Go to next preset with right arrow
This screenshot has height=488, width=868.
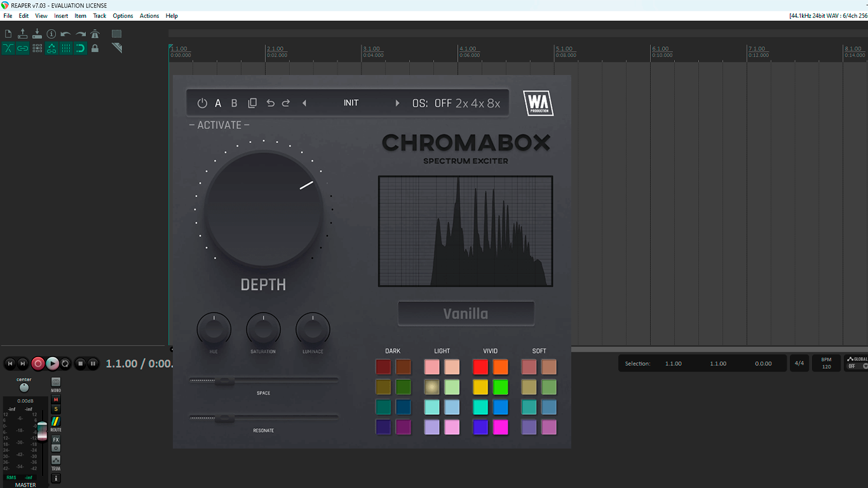point(398,103)
